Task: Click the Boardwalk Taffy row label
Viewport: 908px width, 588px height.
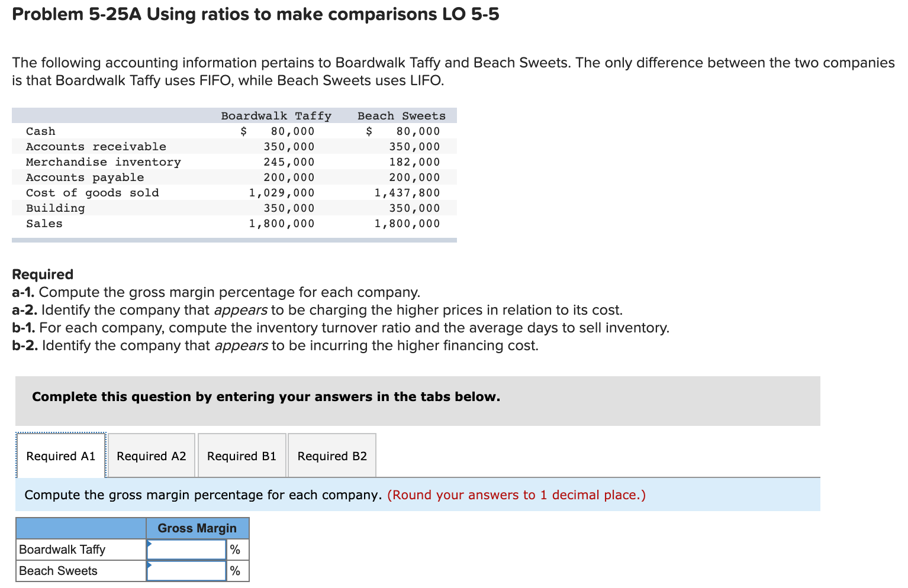Action: [62, 549]
